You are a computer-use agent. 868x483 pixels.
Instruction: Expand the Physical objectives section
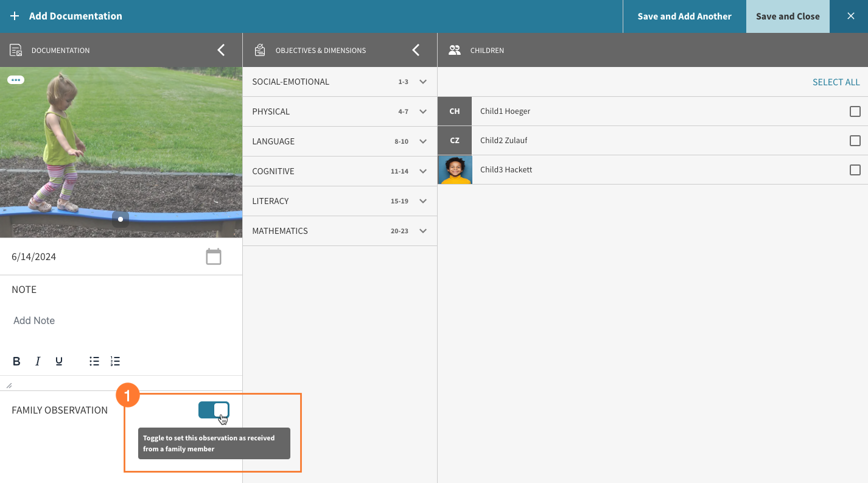point(423,111)
